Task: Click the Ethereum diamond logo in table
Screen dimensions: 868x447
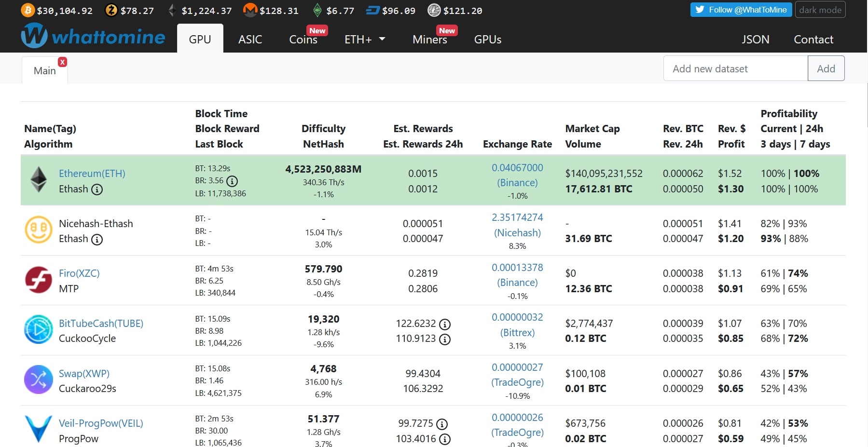Action: coord(39,180)
